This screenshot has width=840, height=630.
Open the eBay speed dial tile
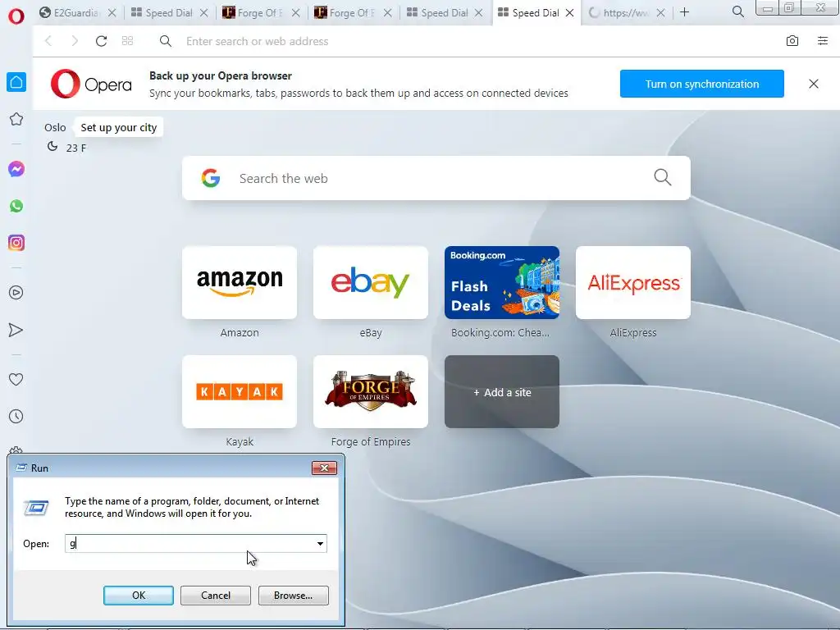[x=371, y=282]
